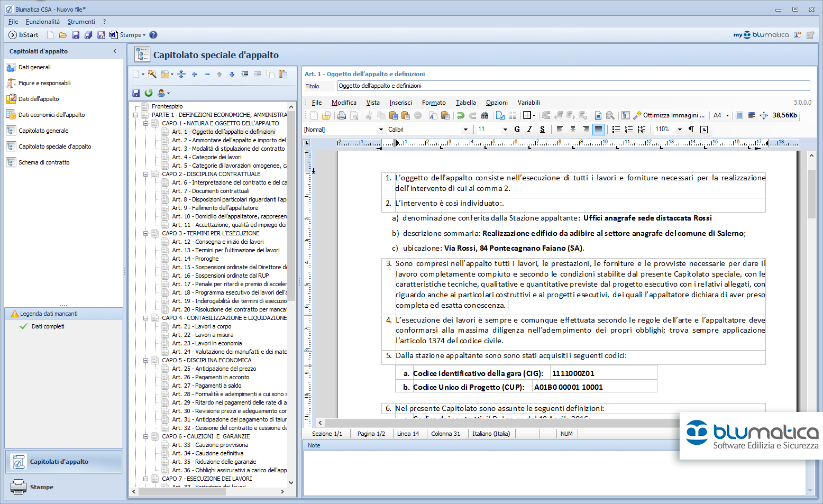Open the Strumenti menu
The image size is (823, 504).
(81, 22)
